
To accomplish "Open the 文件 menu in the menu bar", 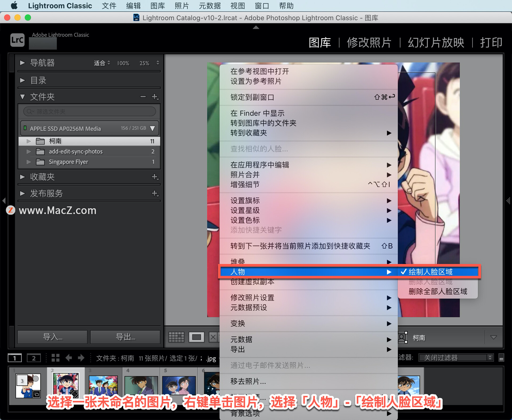I will pos(109,6).
